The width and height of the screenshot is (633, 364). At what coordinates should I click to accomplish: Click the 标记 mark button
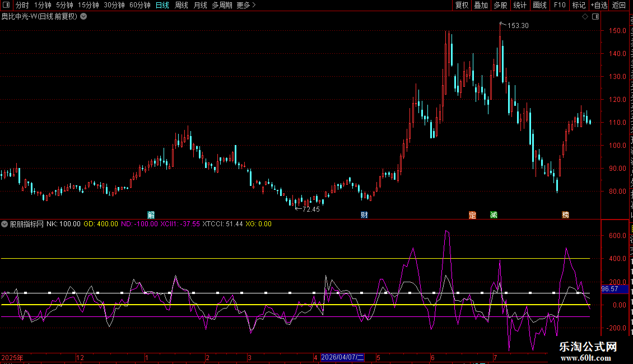point(579,5)
